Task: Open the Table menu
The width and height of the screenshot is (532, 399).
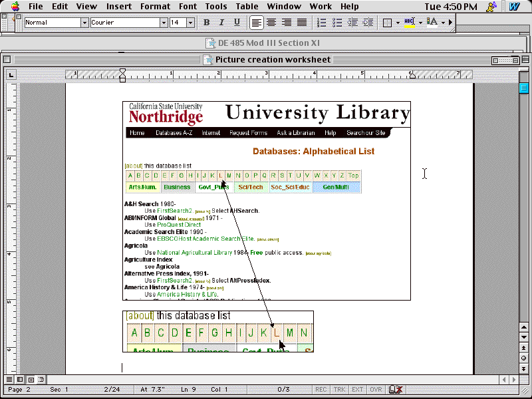Action: click(247, 7)
